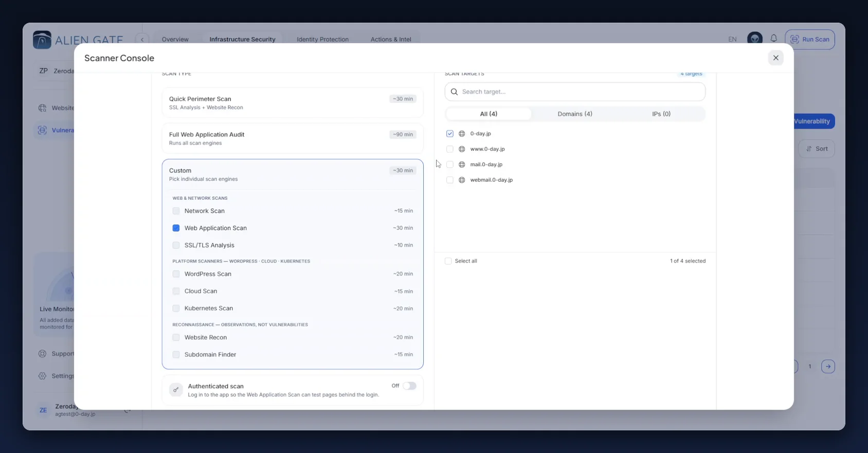The height and width of the screenshot is (453, 868).
Task: Open the Actions & Intel tab
Action: (391, 39)
